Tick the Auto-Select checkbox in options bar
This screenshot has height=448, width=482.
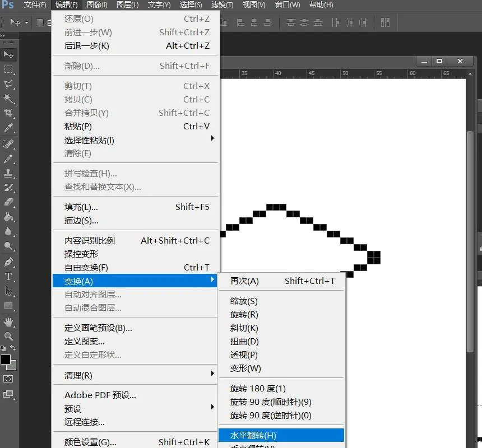40,22
